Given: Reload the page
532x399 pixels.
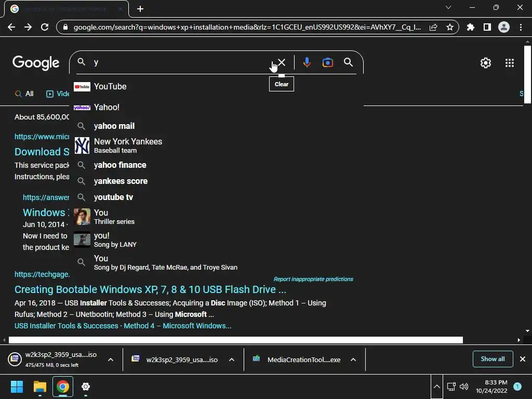Looking at the screenshot, I should coord(45,27).
